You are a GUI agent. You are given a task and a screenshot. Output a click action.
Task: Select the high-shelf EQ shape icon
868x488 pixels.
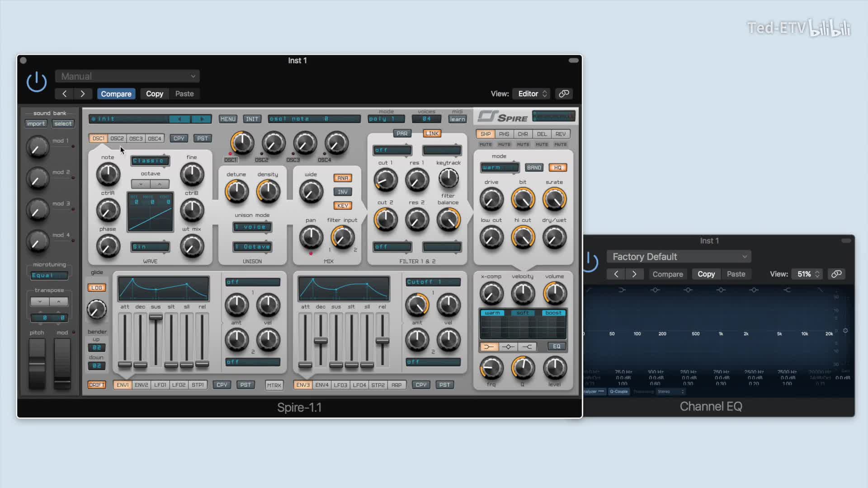pyautogui.click(x=527, y=347)
